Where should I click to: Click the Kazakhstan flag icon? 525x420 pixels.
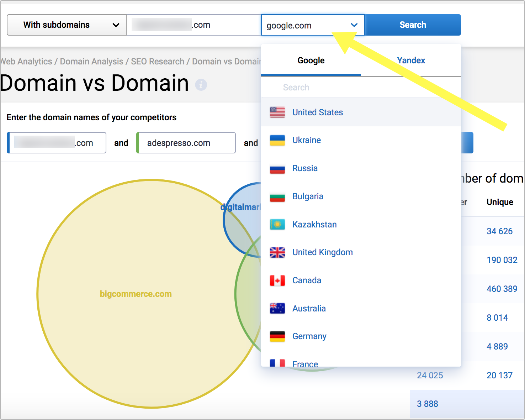point(277,224)
